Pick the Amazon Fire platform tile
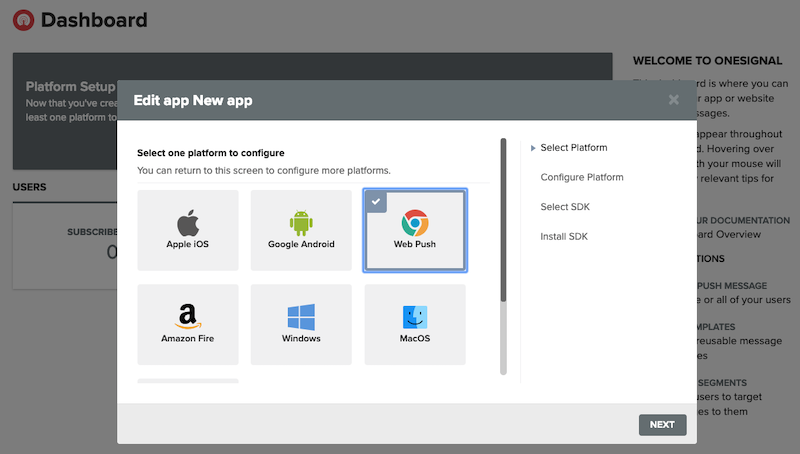 (188, 324)
